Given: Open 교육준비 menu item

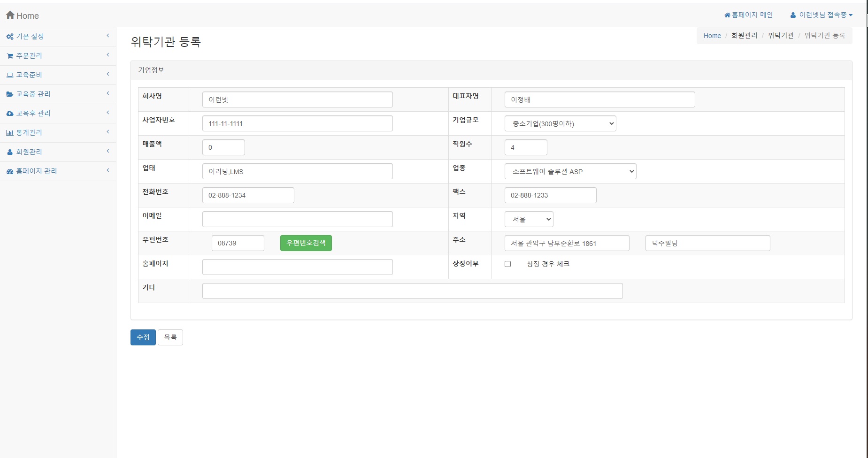Looking at the screenshot, I should tap(58, 75).
